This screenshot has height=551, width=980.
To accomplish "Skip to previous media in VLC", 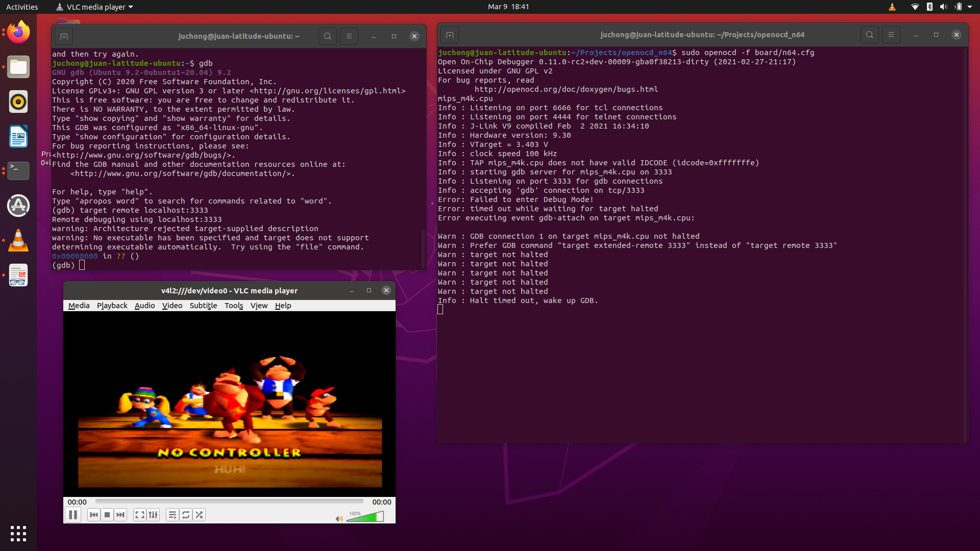I will 93,515.
